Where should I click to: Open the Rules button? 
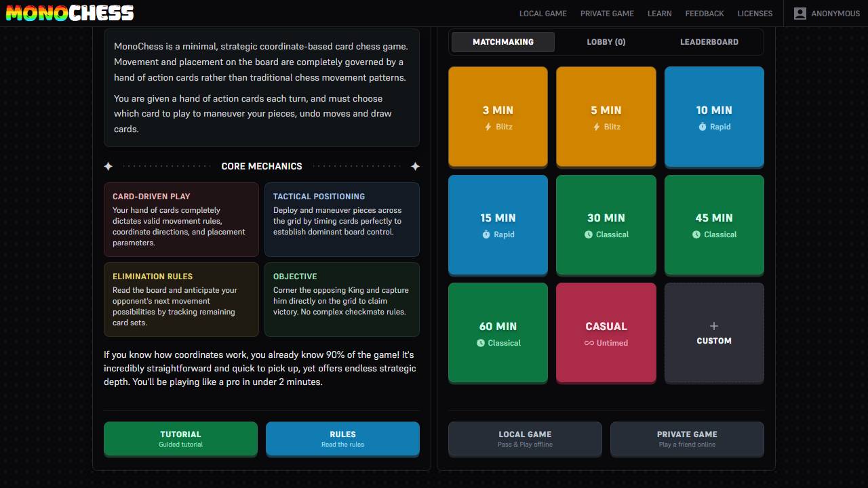(342, 439)
